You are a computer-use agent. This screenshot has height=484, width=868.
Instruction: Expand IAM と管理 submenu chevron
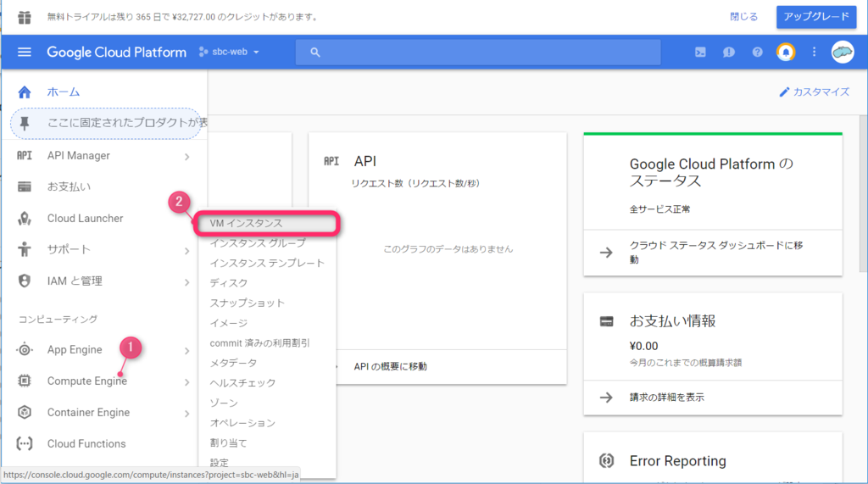(x=187, y=282)
